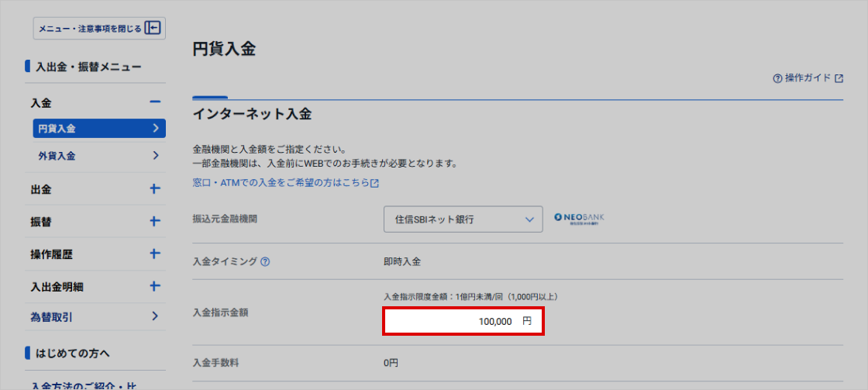Click the external link icon beside 操作ガイド
Image resolution: width=868 pixels, height=390 pixels.
[x=839, y=78]
